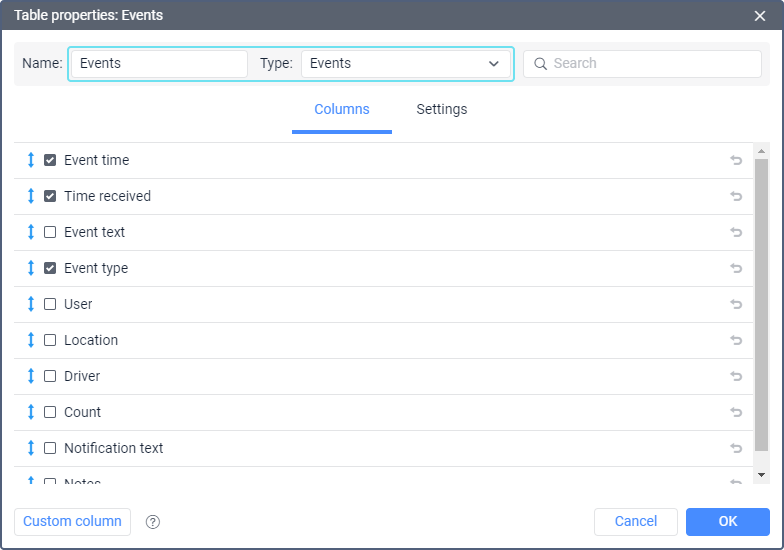This screenshot has height=550, width=784.
Task: Click the reset arrow for Event time
Action: pos(736,160)
